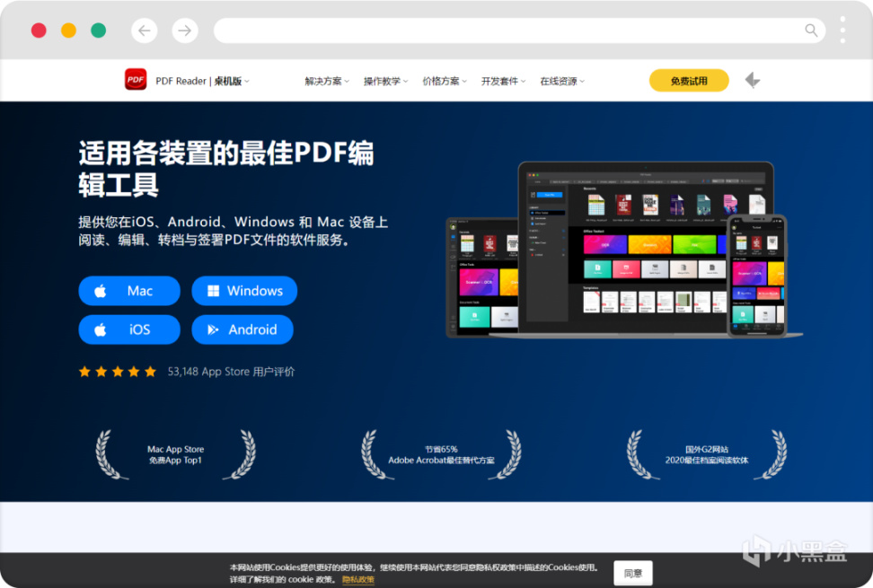Click the 53,148 App Store 用户评价 text
The width and height of the screenshot is (873, 588).
pyautogui.click(x=231, y=372)
